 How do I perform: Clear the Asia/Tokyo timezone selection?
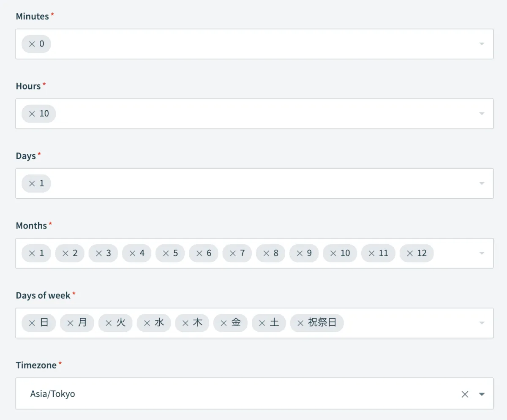coord(465,394)
